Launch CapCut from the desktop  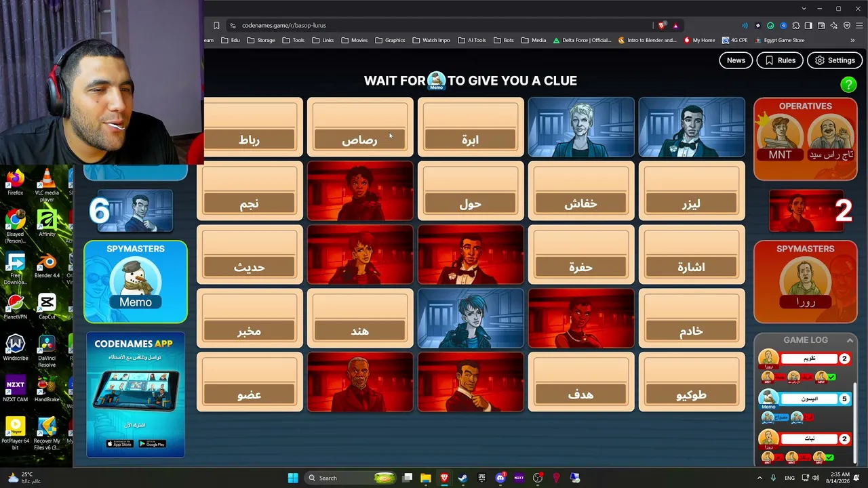[x=47, y=306]
